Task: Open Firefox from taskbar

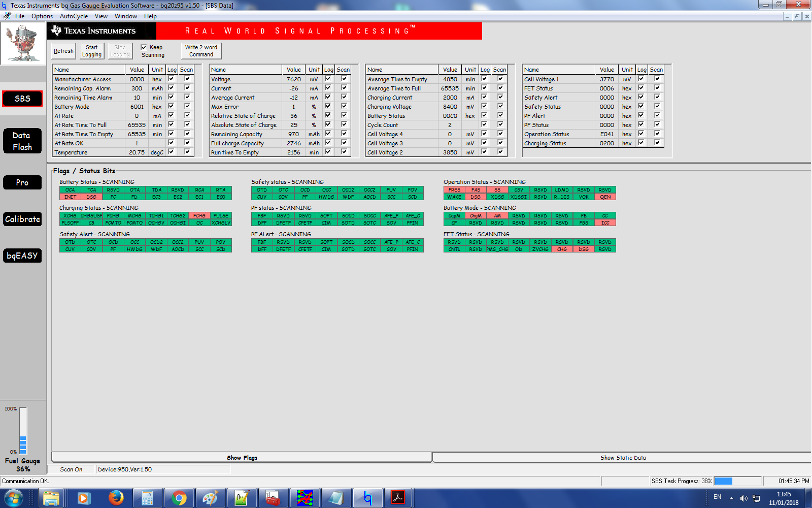Action: pos(116,498)
